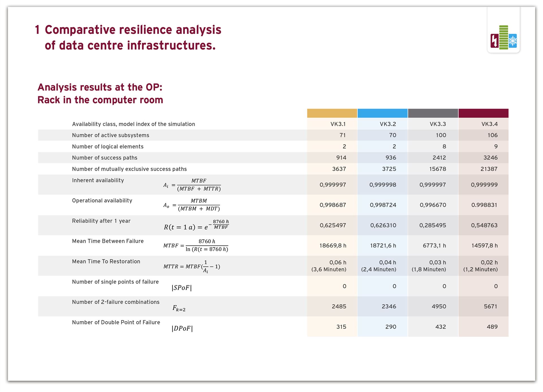This screenshot has height=392, width=543.
Task: Click the VK3.4 model index cell
Action: (490, 124)
